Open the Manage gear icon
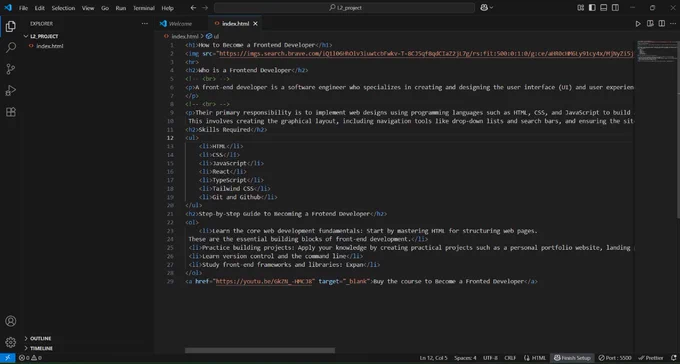 click(10, 342)
